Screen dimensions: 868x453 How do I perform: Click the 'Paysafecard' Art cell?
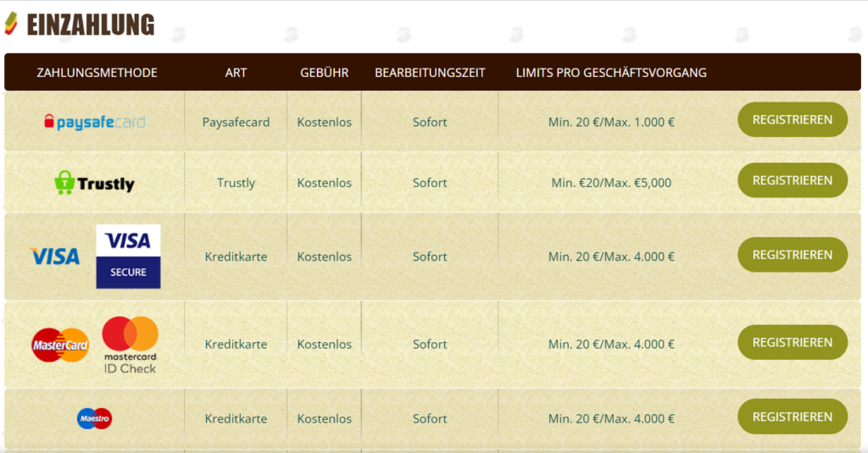[236, 122]
